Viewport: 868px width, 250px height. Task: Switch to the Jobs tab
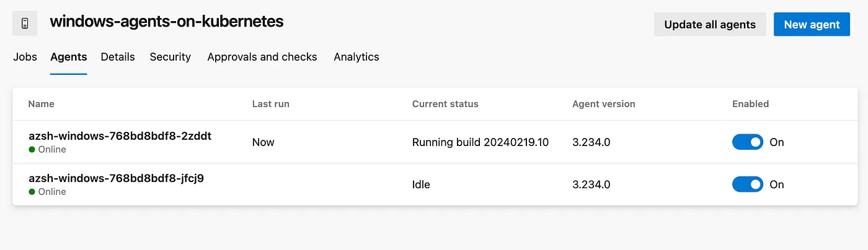point(25,57)
